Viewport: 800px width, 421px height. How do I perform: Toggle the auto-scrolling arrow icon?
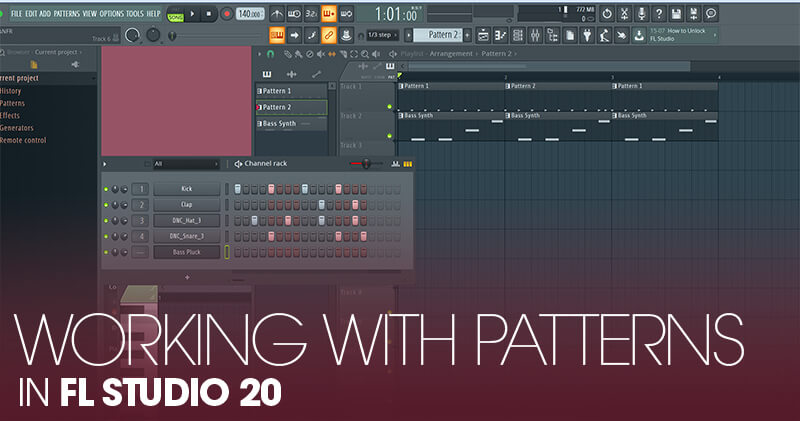pos(294,35)
